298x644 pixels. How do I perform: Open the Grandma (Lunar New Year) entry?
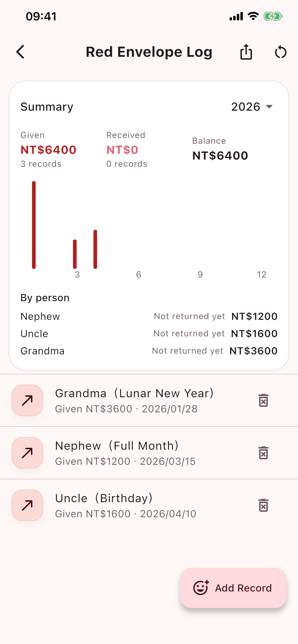point(149,401)
